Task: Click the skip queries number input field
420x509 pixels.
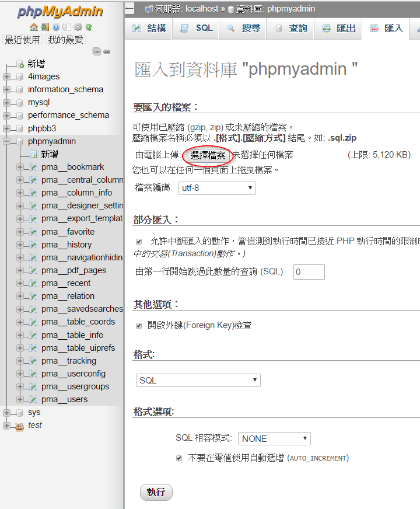Action: 309,272
